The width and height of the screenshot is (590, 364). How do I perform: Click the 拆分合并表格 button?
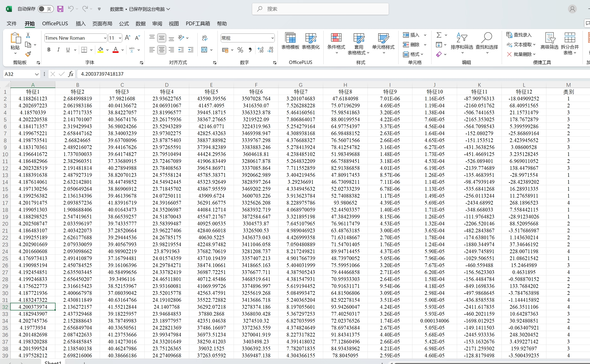(570, 44)
